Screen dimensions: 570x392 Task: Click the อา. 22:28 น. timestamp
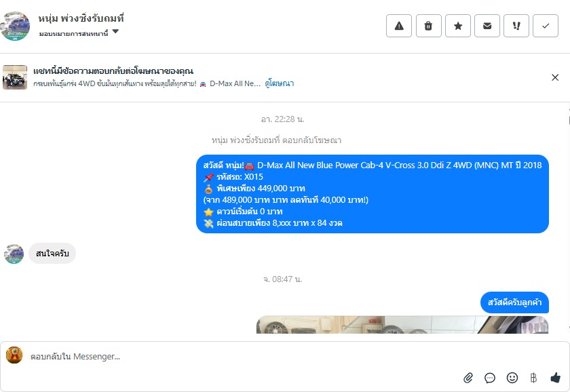[282, 119]
